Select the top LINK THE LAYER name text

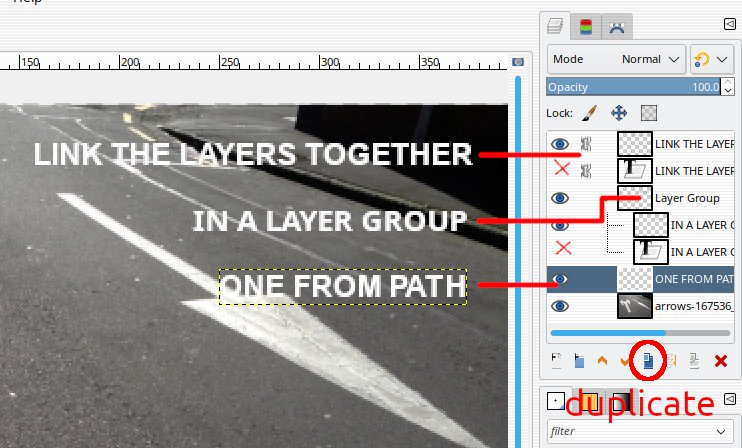click(x=694, y=144)
